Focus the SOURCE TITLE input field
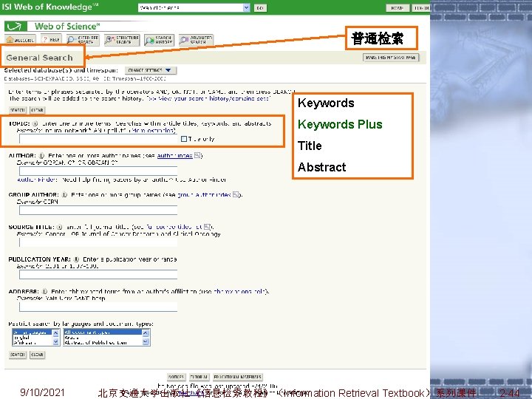 click(x=98, y=242)
